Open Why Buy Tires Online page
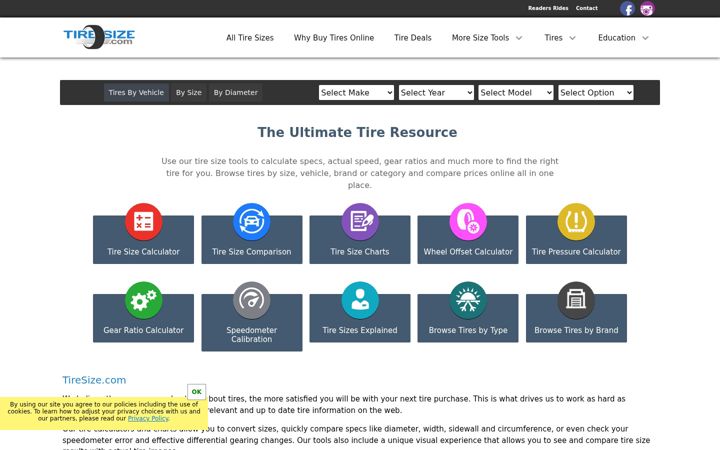The height and width of the screenshot is (450, 720). coord(334,38)
